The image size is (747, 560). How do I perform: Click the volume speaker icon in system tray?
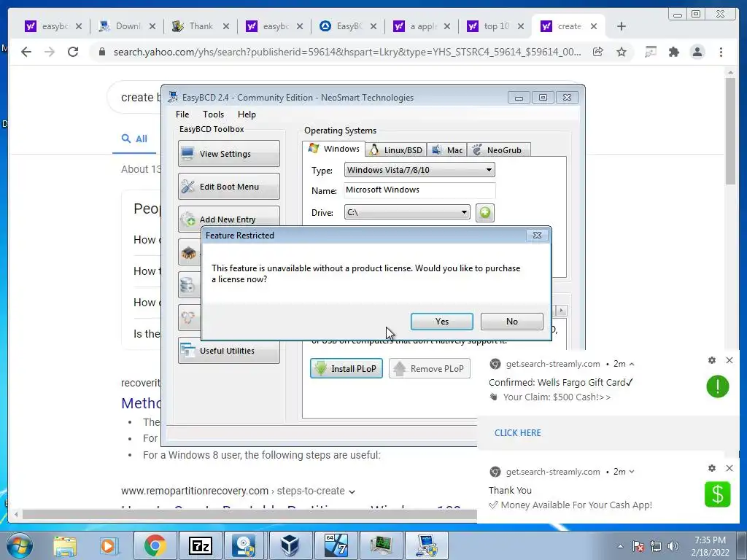click(x=673, y=546)
